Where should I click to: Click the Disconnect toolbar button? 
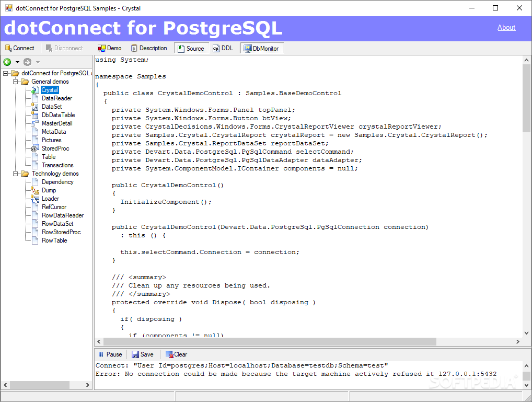pos(64,48)
